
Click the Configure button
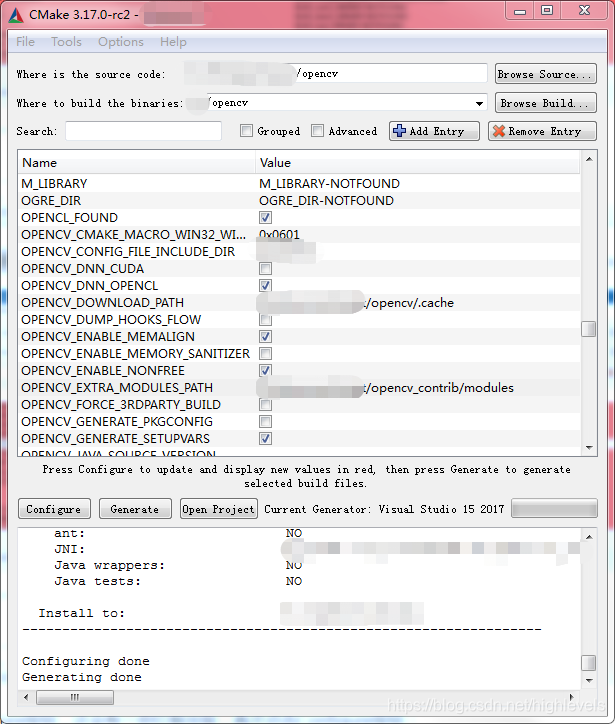pyautogui.click(x=54, y=509)
